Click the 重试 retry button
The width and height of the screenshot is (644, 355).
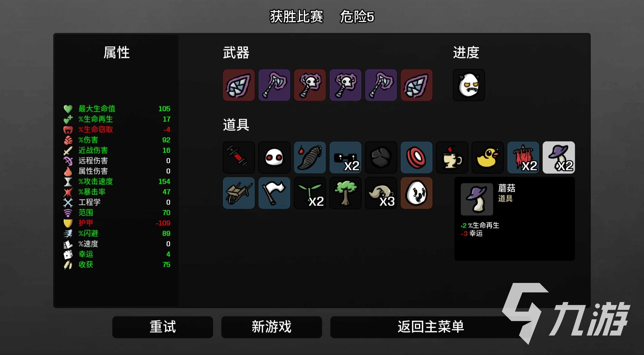tap(163, 327)
